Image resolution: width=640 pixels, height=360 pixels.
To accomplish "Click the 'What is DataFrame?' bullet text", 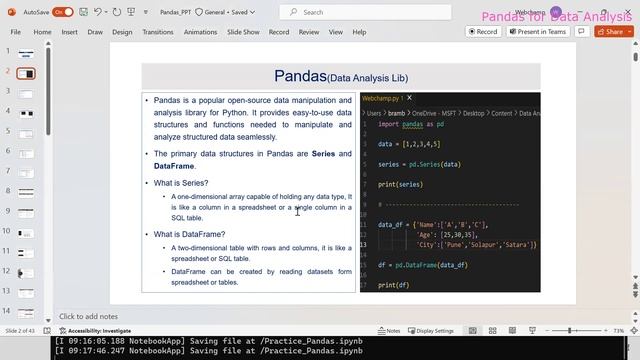I will click(189, 234).
